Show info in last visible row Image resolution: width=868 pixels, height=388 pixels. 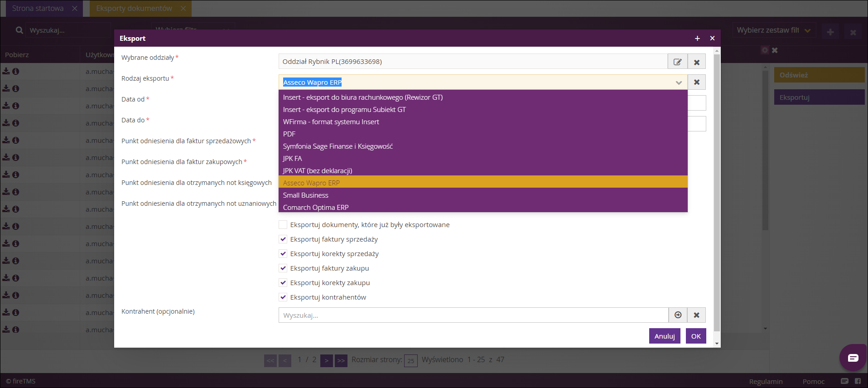pyautogui.click(x=16, y=330)
